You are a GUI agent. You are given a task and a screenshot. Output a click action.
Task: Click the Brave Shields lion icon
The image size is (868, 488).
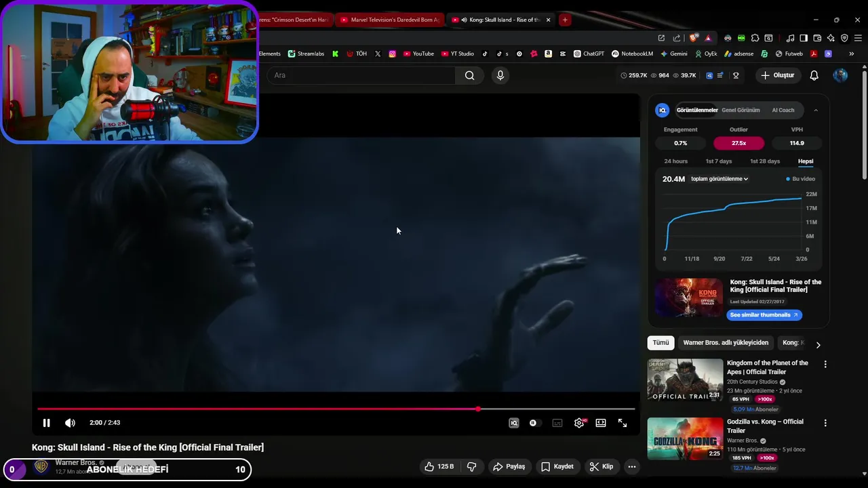(x=693, y=38)
